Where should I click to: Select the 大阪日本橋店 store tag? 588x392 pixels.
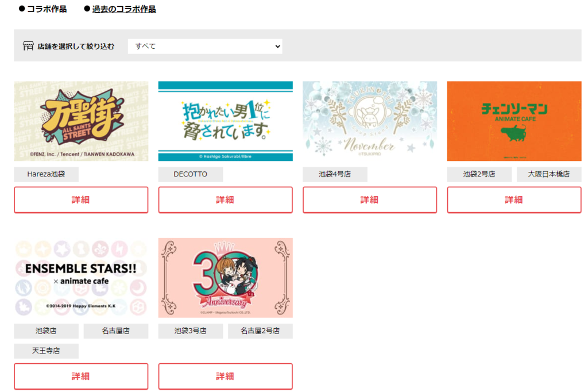pos(549,174)
